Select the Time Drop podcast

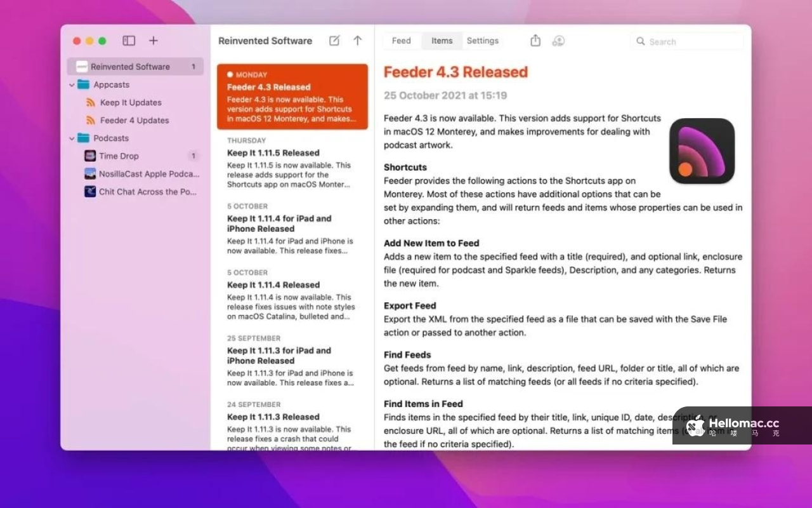[135, 156]
